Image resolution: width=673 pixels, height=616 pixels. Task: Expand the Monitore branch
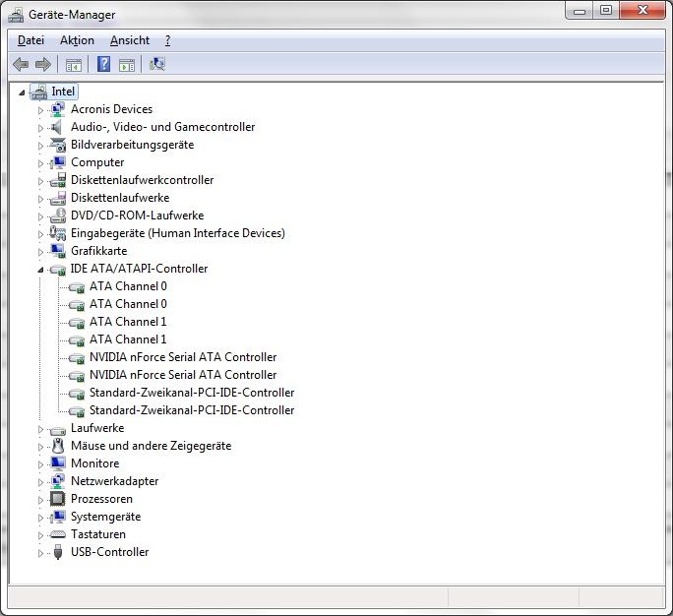click(40, 464)
